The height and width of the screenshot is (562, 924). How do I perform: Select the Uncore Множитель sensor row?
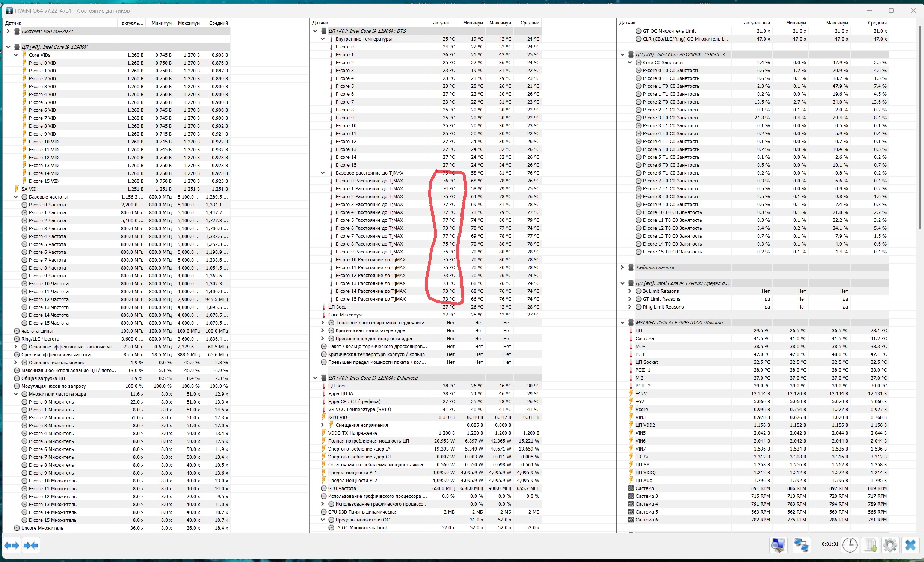(x=42, y=528)
